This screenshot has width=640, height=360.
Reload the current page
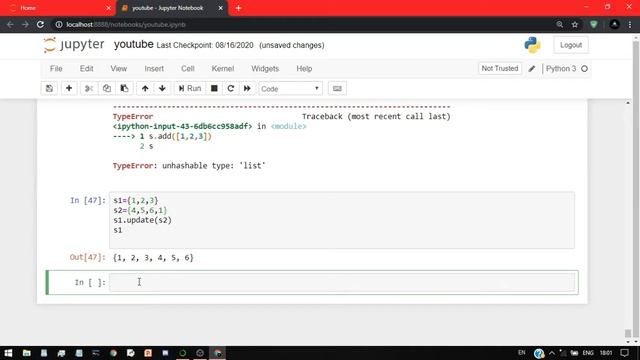coord(40,24)
